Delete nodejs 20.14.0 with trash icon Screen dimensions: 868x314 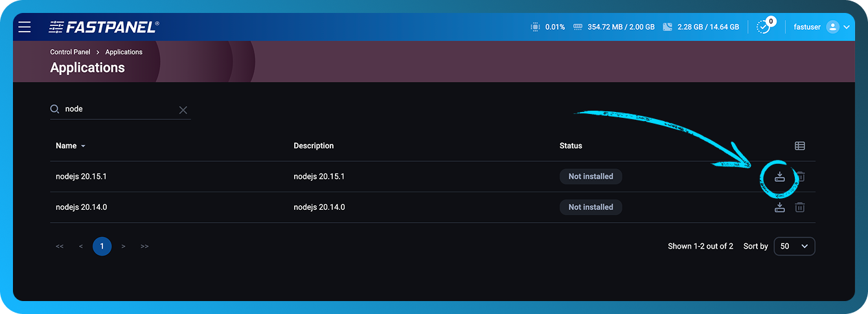tap(800, 207)
